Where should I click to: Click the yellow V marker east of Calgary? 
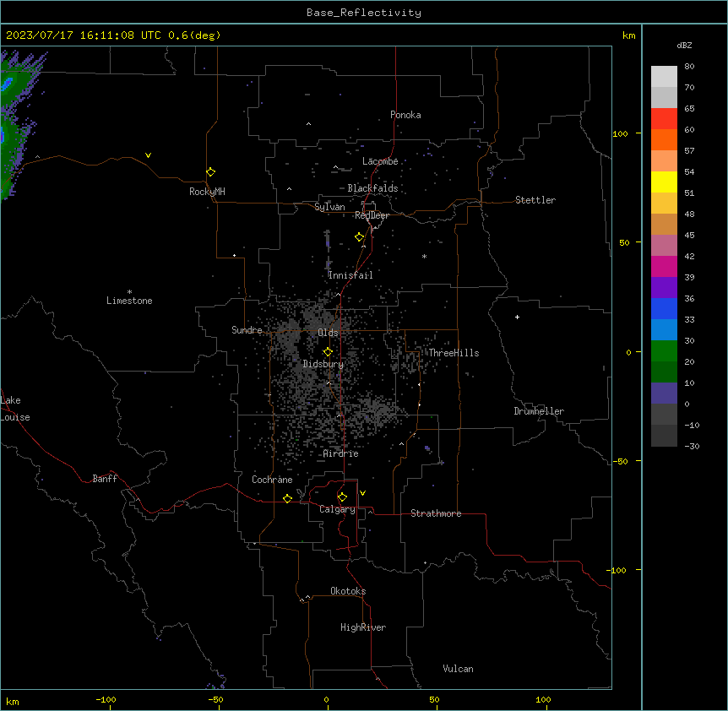tap(362, 493)
